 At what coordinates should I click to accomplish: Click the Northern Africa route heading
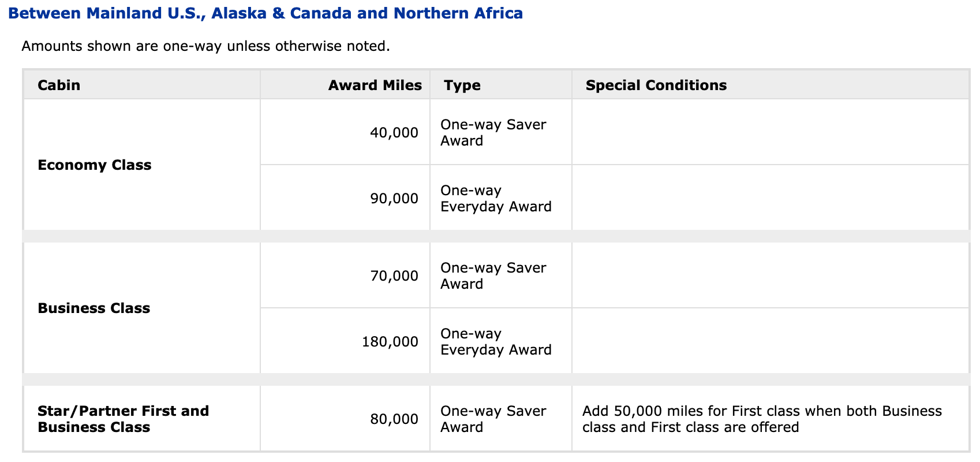265,13
